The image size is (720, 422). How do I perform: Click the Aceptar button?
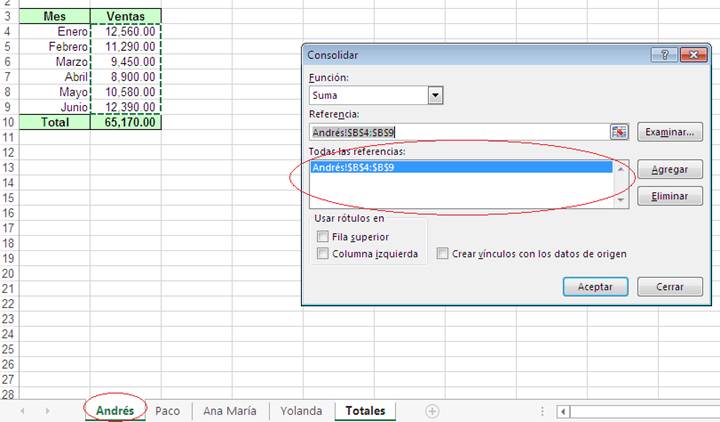[595, 287]
